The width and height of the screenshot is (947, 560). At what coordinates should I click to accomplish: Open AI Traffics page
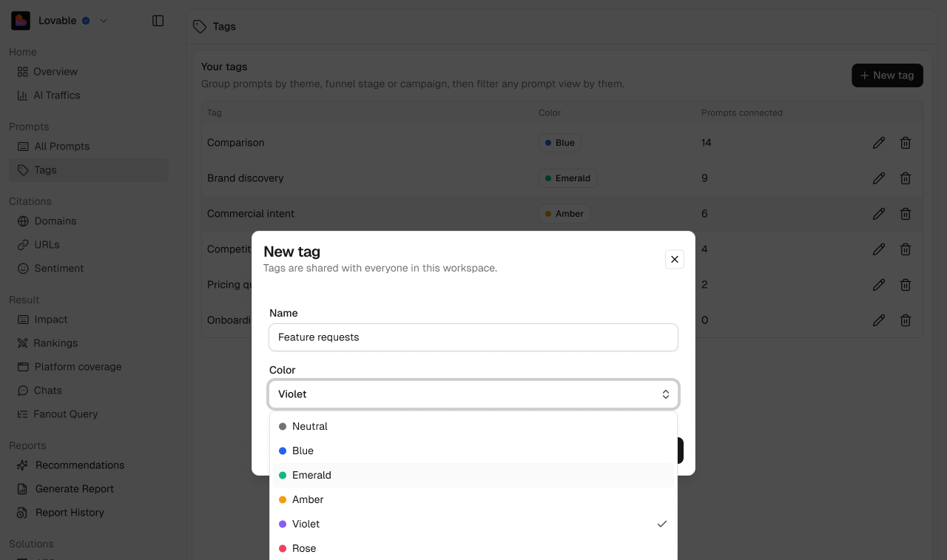pos(89,95)
